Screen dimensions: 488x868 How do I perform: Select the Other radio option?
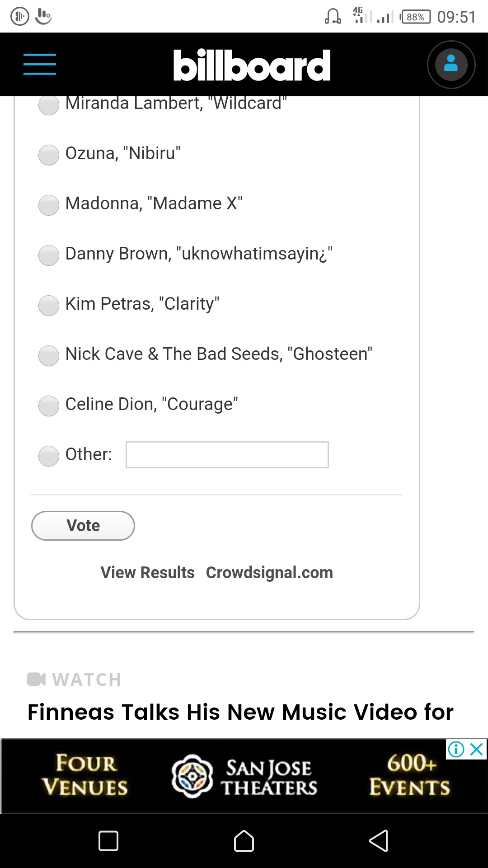(x=49, y=456)
